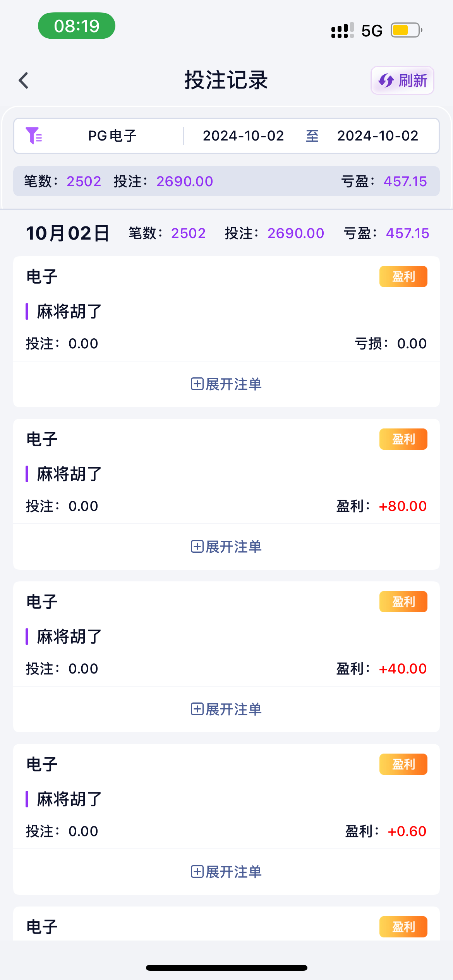Tap the 盈利 badge on first record
The image size is (453, 980).
403,277
